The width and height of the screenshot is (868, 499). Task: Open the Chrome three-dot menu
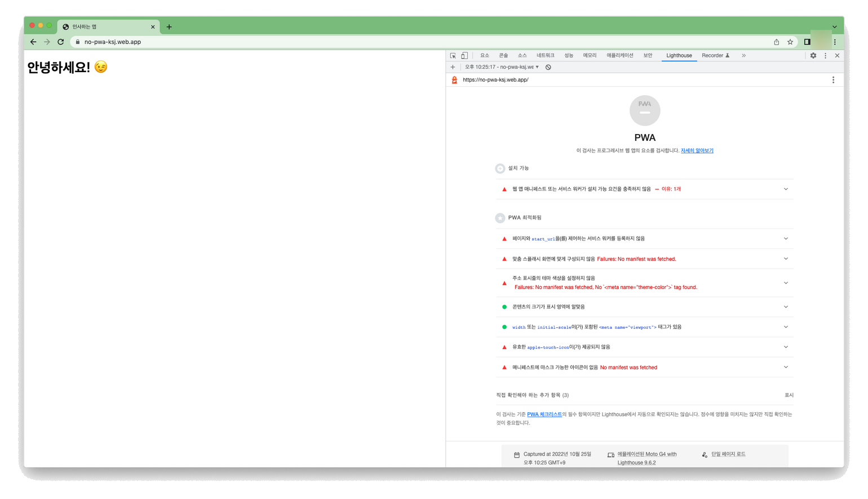pyautogui.click(x=835, y=42)
